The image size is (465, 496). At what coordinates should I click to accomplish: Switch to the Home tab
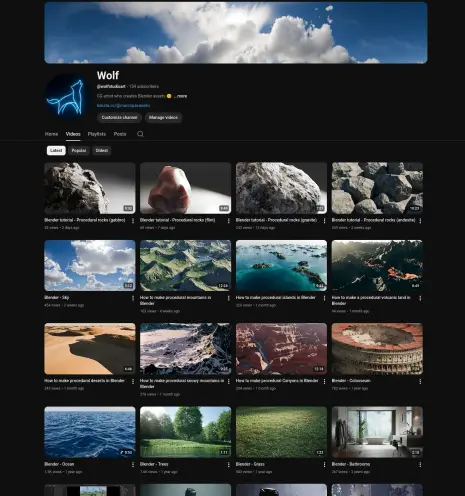(51, 134)
